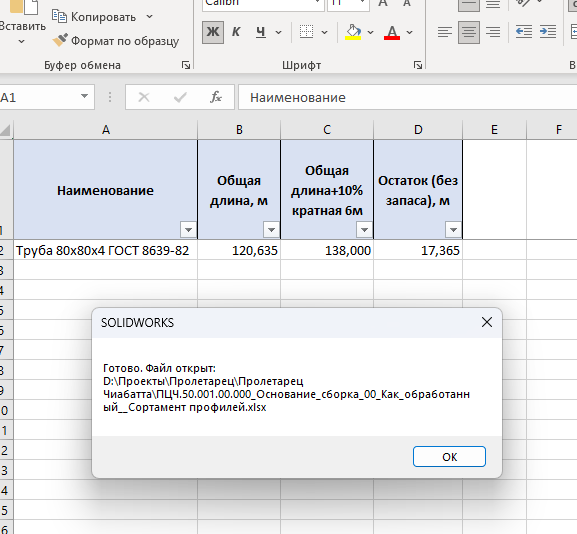Apply yellow fill color bucket
This screenshot has height=534, width=577.
click(x=353, y=32)
